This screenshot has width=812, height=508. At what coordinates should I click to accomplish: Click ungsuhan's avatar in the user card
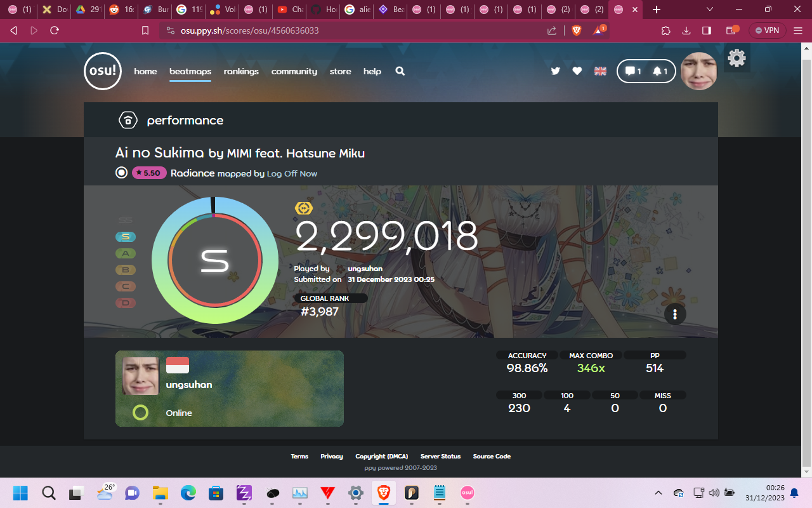tap(140, 376)
